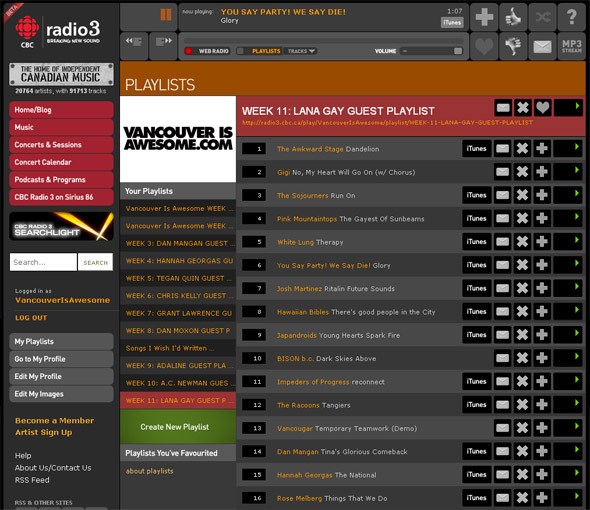Skip to the previous track

(134, 45)
